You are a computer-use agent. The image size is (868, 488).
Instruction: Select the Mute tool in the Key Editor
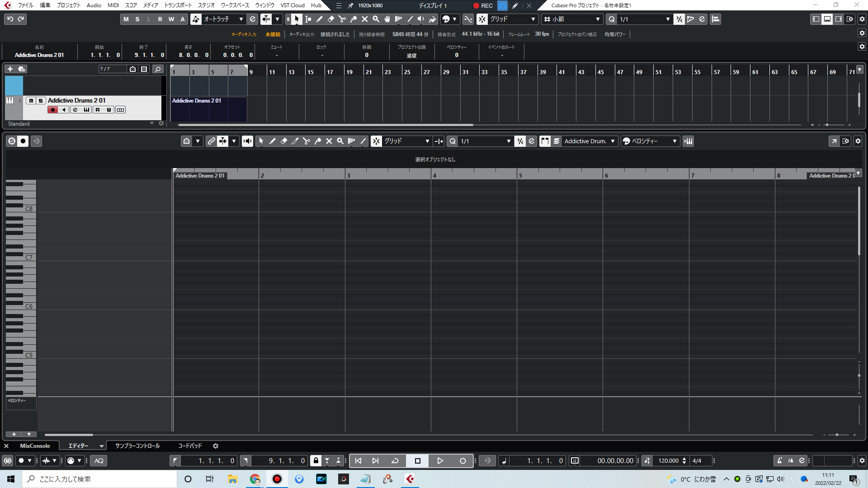pyautogui.click(x=329, y=141)
